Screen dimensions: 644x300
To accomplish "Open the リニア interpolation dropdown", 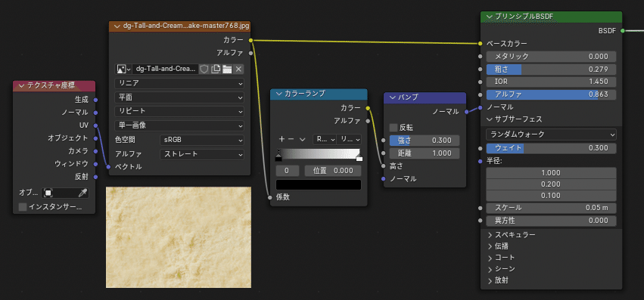I will [x=179, y=83].
